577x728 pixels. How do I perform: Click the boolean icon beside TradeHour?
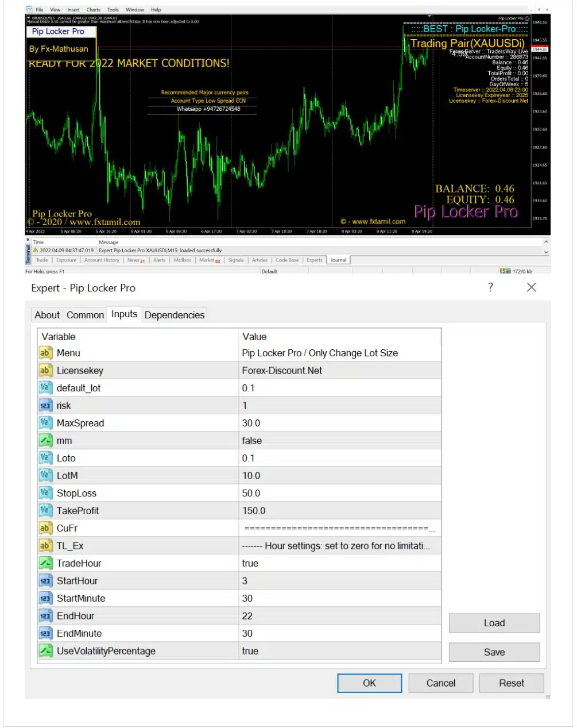45,563
